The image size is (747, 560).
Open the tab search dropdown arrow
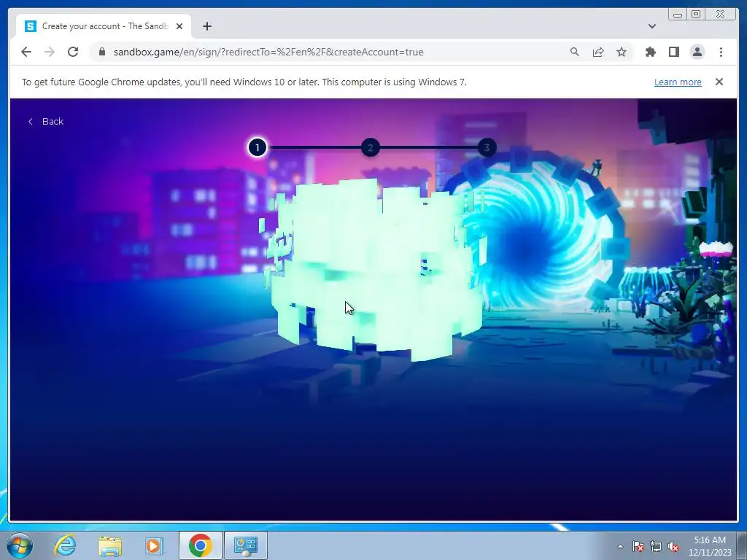[652, 26]
